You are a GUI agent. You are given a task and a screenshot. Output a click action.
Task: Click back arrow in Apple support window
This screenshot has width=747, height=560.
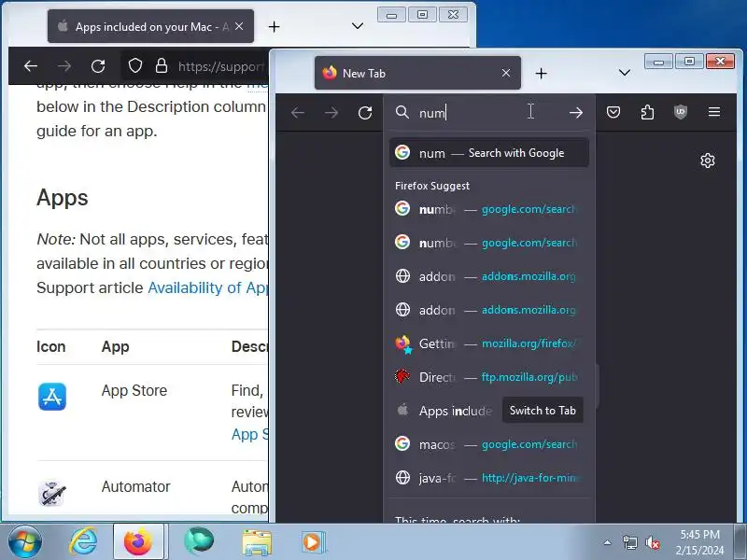coord(31,65)
